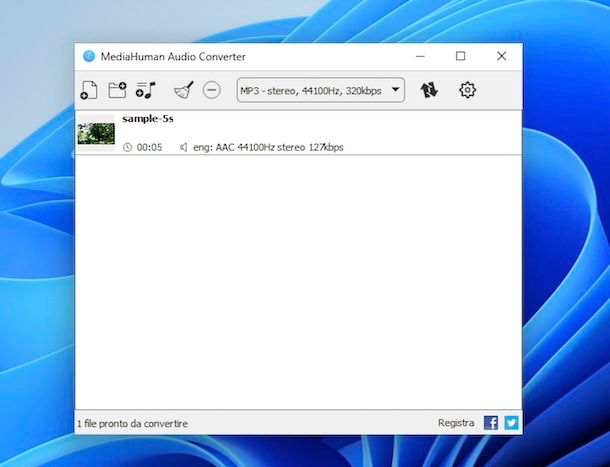Click the Add file icon
610x467 pixels.
pos(89,90)
